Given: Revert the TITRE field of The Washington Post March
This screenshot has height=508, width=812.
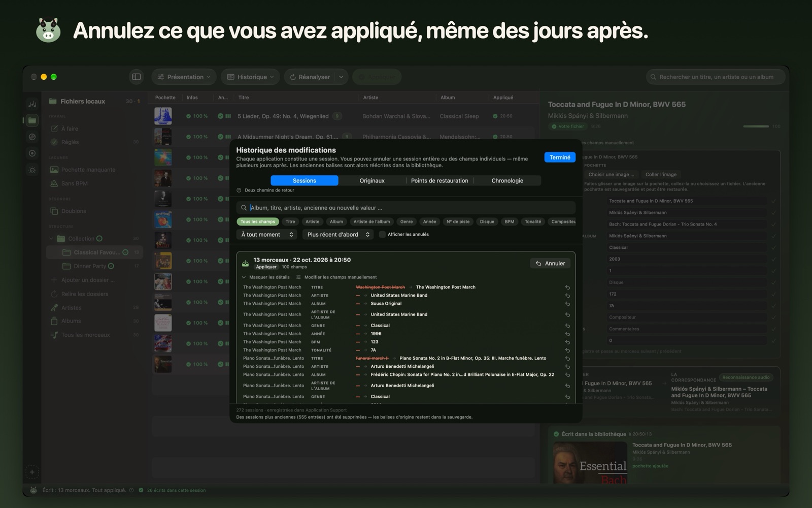Looking at the screenshot, I should point(567,287).
